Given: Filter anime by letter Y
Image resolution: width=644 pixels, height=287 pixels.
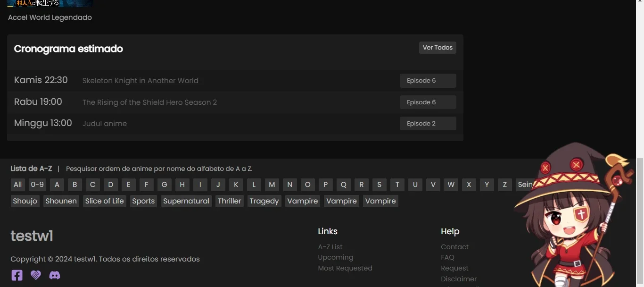Looking at the screenshot, I should tap(487, 185).
